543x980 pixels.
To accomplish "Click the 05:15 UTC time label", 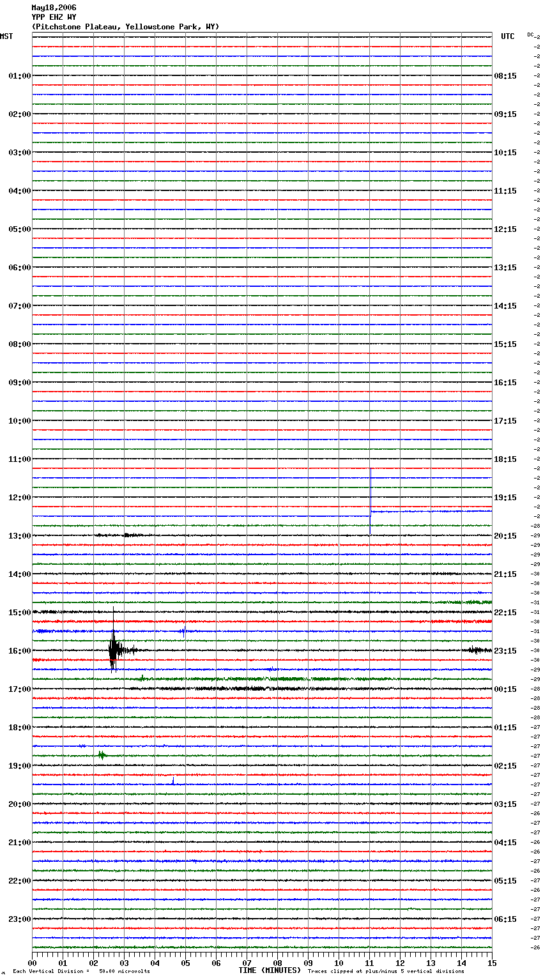I will pyautogui.click(x=505, y=881).
